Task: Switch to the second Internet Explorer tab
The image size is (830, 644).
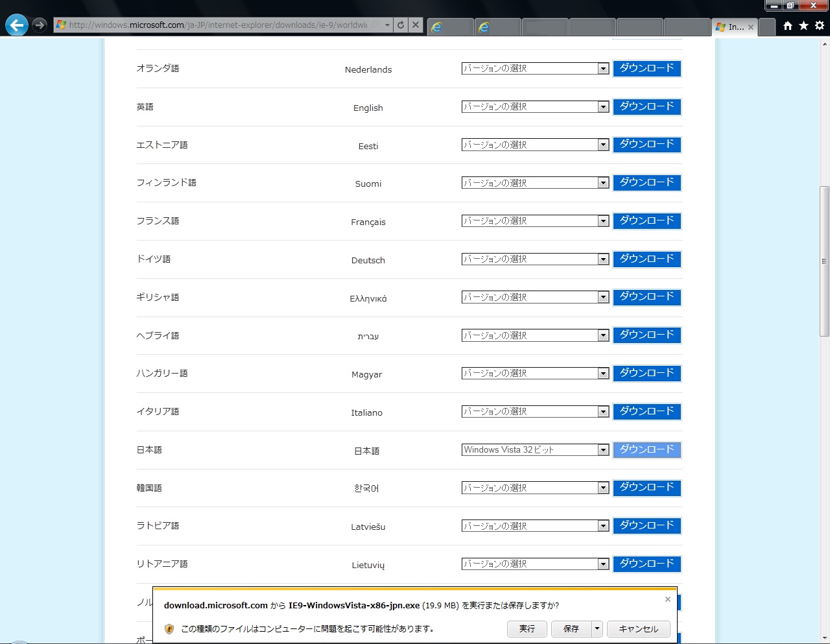Action: pos(498,27)
